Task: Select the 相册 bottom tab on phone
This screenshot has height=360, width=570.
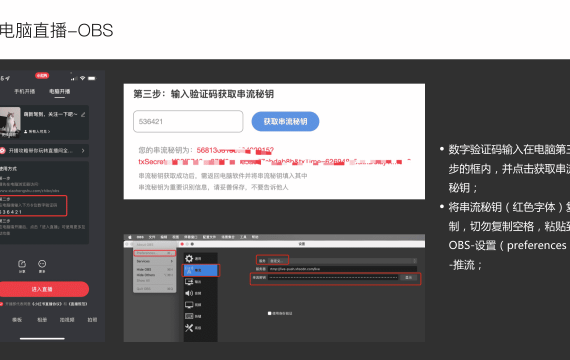Action: click(42, 320)
